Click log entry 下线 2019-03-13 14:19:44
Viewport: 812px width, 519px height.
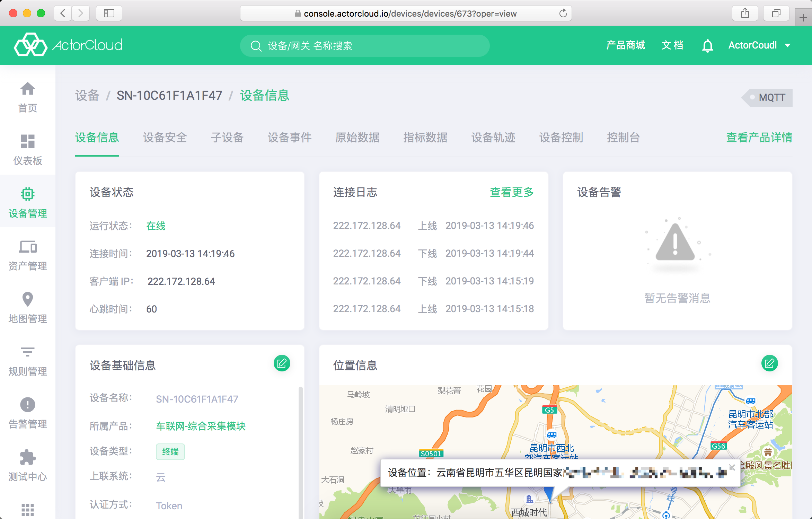pyautogui.click(x=433, y=254)
